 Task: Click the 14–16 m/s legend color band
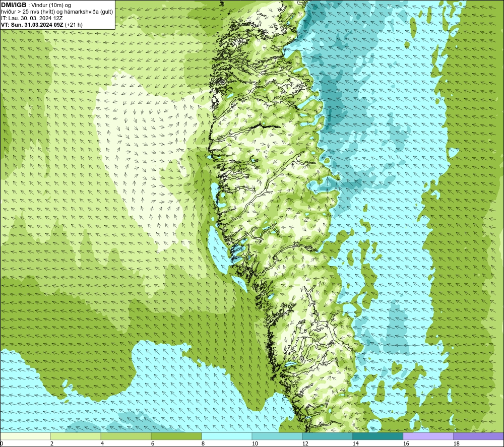(x=377, y=436)
